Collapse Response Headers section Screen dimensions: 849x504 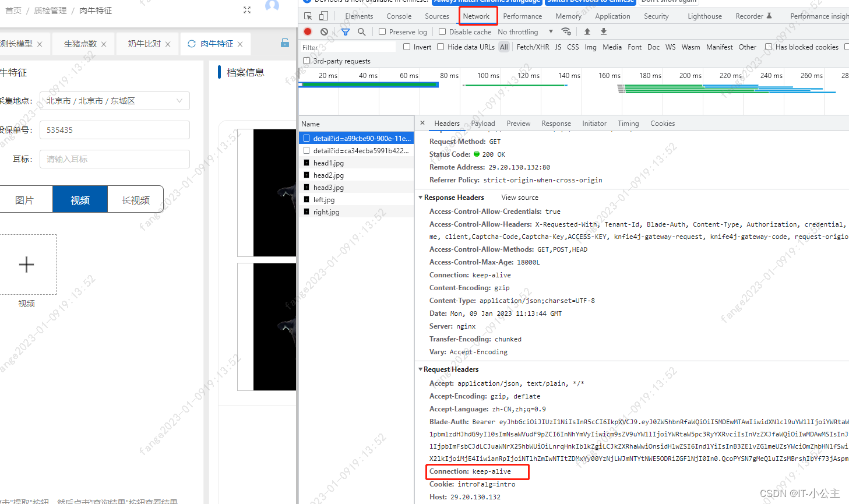coord(421,198)
